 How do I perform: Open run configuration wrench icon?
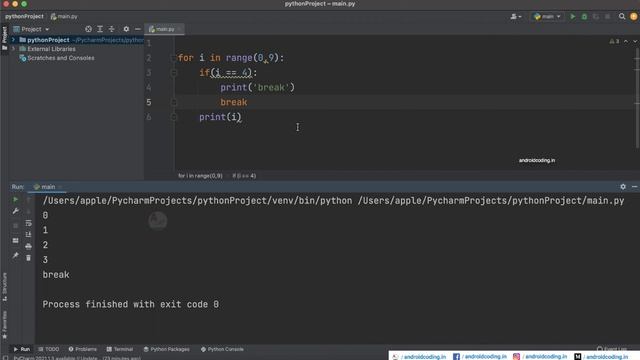16,211
